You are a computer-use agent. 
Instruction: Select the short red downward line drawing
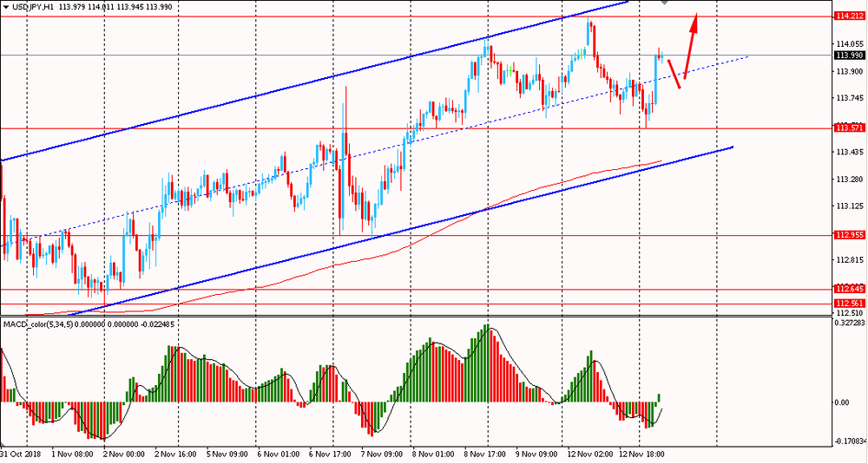coord(674,73)
